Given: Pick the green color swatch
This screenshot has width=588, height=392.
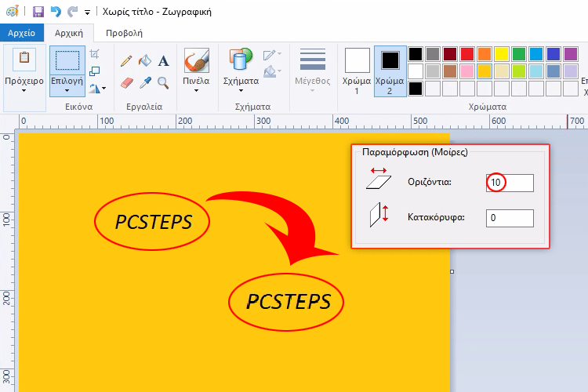Looking at the screenshot, I should [519, 54].
